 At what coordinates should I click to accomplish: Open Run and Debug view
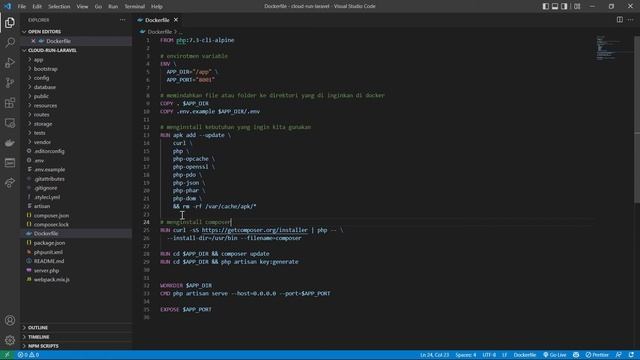[10, 62]
